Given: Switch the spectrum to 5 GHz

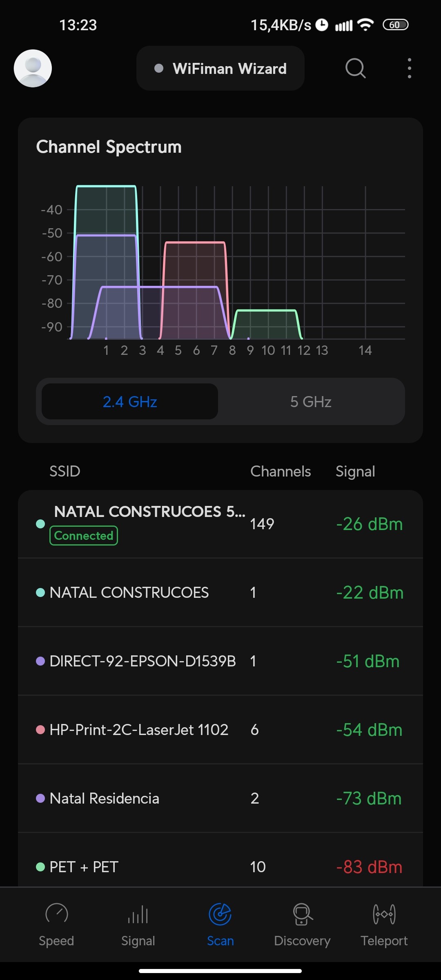Looking at the screenshot, I should click(311, 402).
